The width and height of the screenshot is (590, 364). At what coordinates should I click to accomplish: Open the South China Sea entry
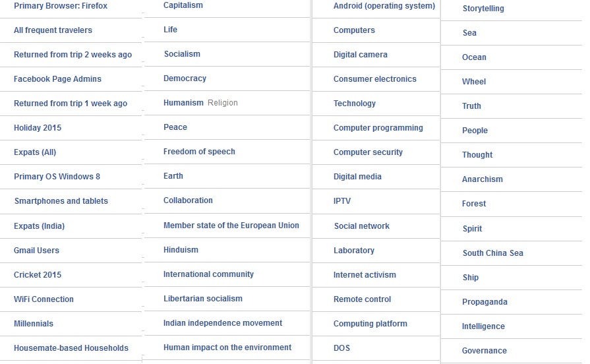493,253
